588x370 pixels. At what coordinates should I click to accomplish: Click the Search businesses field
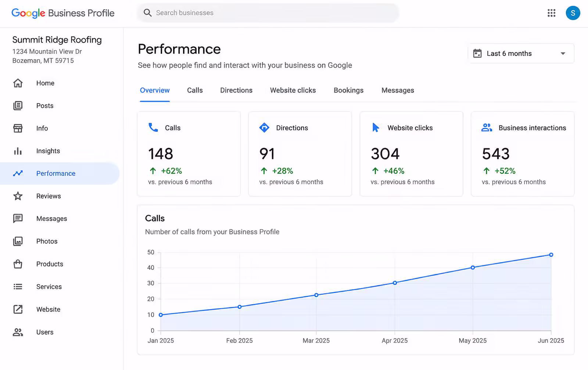[268, 13]
